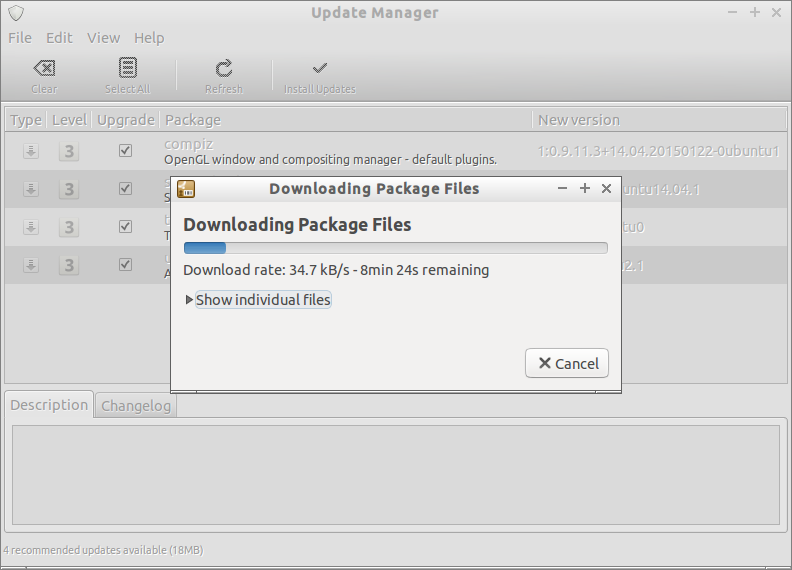Click the Select All toolbar icon
Image resolution: width=792 pixels, height=570 pixels.
click(x=128, y=68)
